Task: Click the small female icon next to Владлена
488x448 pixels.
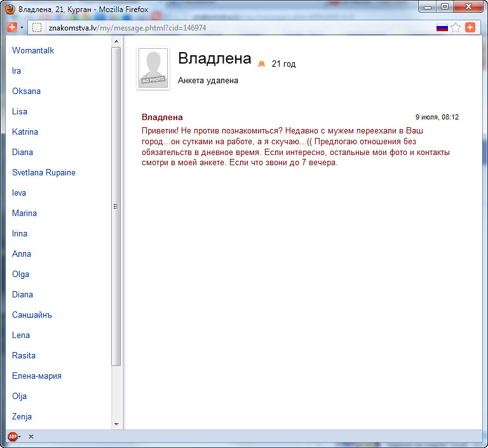Action: click(x=261, y=64)
